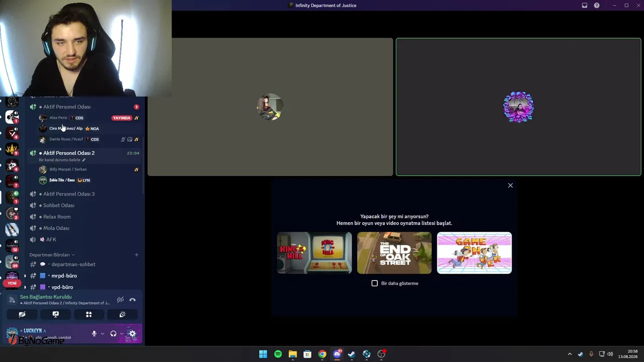Viewport: 644px width, 362px height.
Task: Click user Billy Marpel / Serkan
Action: pos(68,169)
